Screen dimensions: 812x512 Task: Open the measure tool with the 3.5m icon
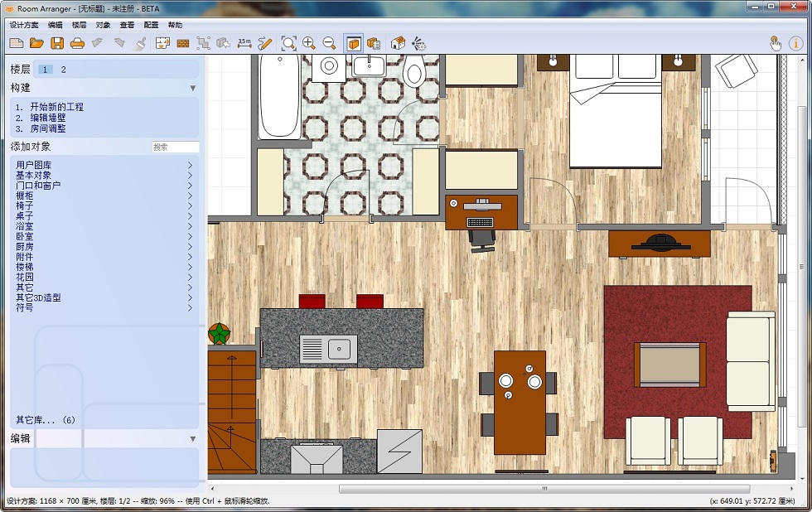245,43
